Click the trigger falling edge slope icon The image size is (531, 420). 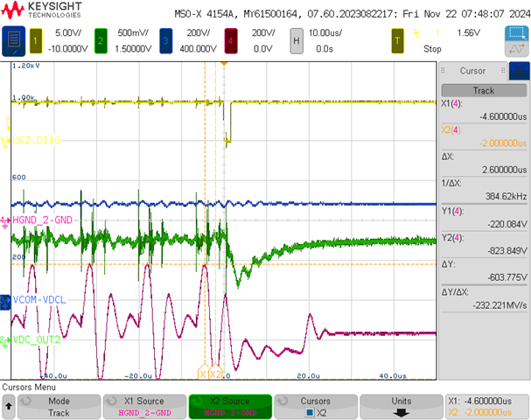point(416,33)
